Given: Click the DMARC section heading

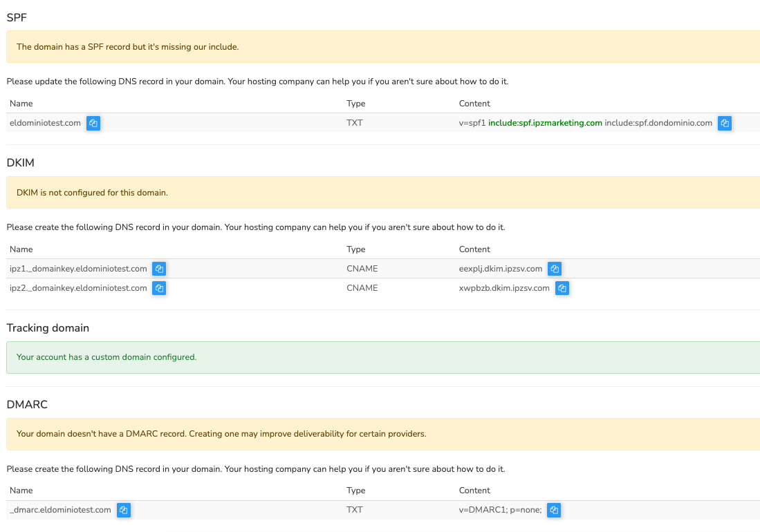Looking at the screenshot, I should coord(27,405).
